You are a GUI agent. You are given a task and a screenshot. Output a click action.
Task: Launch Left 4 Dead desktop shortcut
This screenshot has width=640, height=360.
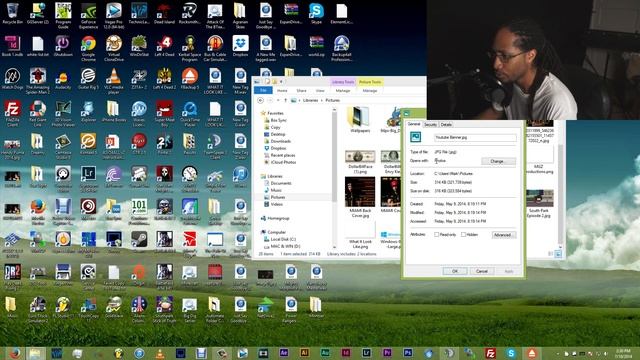164,46
